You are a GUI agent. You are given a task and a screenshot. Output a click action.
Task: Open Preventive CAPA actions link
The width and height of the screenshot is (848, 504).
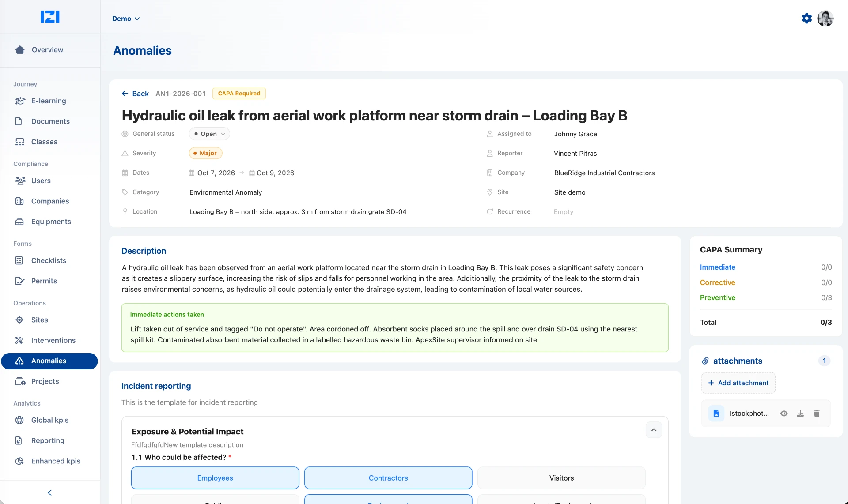click(x=717, y=297)
